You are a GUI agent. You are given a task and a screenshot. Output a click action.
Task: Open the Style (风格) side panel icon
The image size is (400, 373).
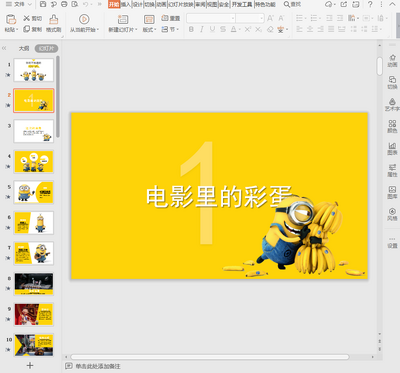point(392,211)
